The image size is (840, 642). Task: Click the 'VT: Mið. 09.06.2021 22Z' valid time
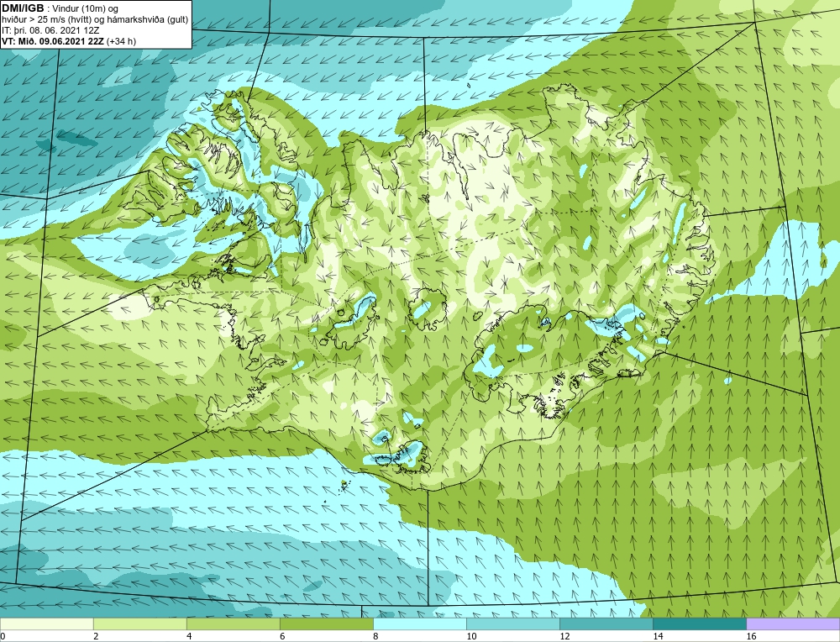click(x=53, y=41)
